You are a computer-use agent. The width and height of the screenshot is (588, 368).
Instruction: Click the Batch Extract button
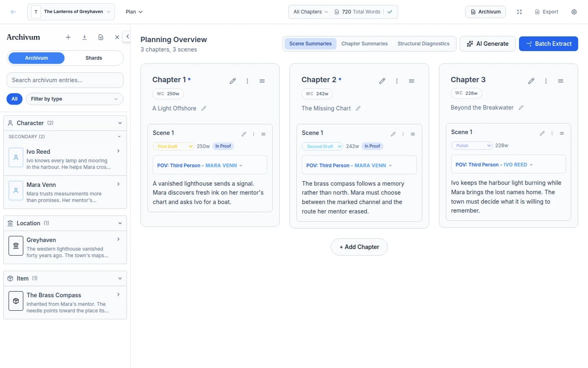point(548,44)
